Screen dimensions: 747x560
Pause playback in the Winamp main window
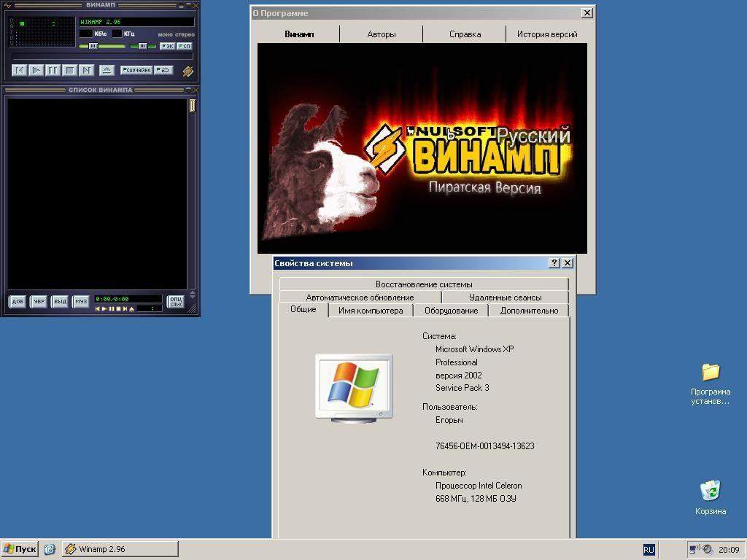[53, 71]
